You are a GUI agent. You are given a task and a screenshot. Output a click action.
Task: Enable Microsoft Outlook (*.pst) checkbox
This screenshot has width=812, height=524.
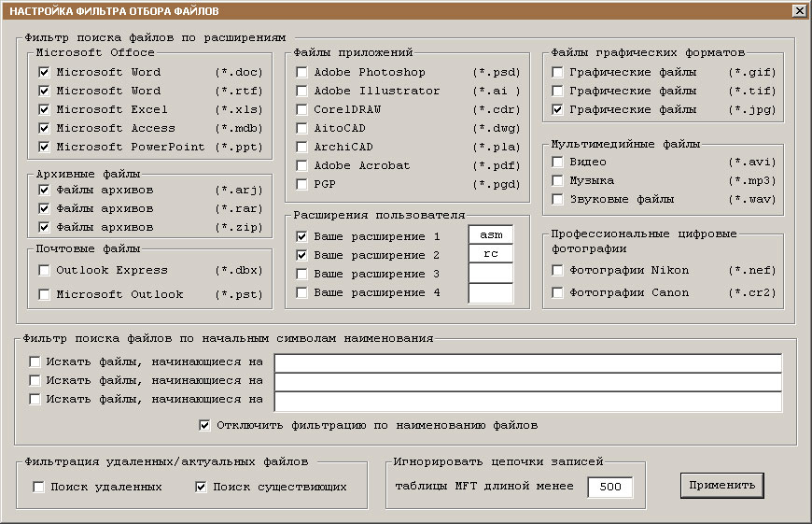point(44,295)
